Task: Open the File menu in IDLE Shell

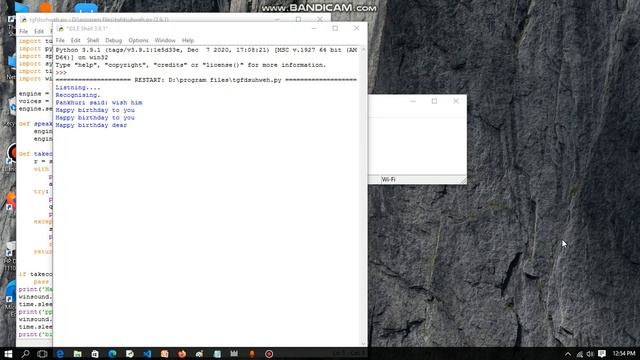Action: [x=60, y=40]
